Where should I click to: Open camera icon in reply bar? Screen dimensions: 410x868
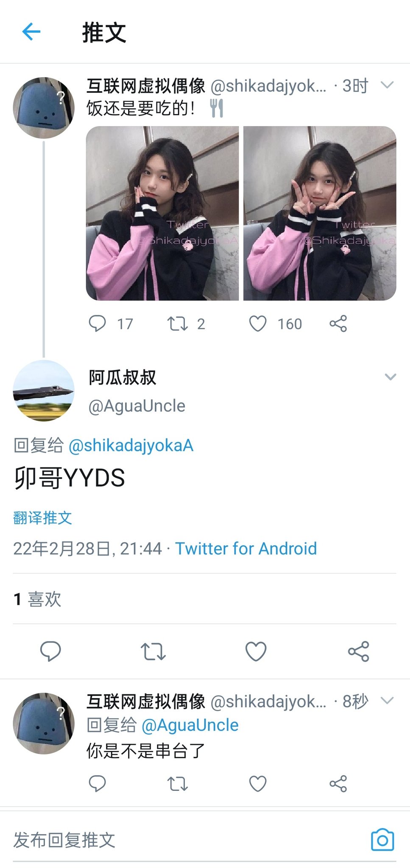(x=382, y=839)
